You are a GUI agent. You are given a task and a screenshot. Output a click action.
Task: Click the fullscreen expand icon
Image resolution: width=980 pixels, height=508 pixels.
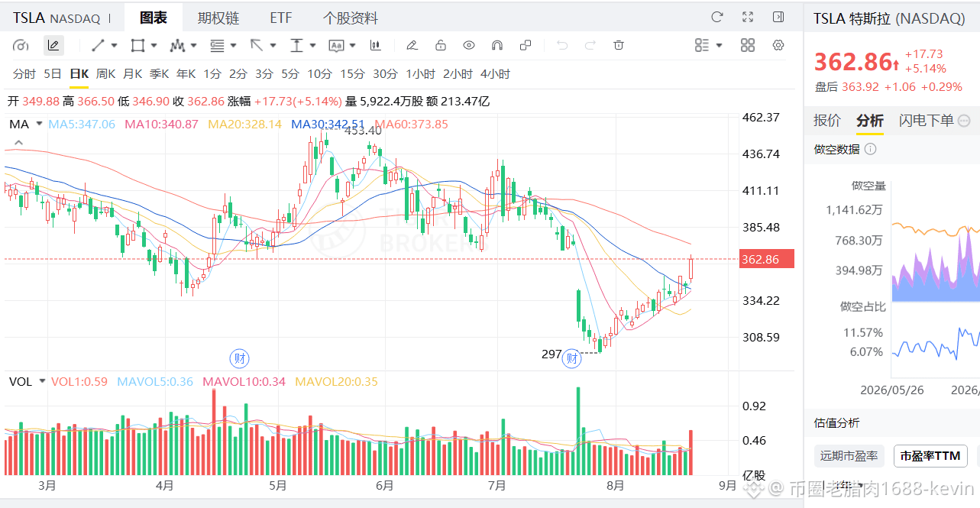tap(748, 17)
